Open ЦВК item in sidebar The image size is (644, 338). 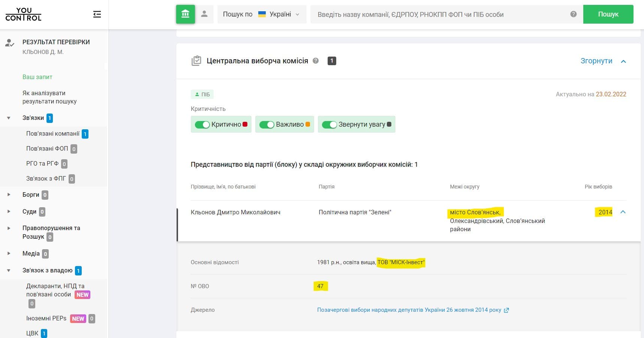(32, 333)
